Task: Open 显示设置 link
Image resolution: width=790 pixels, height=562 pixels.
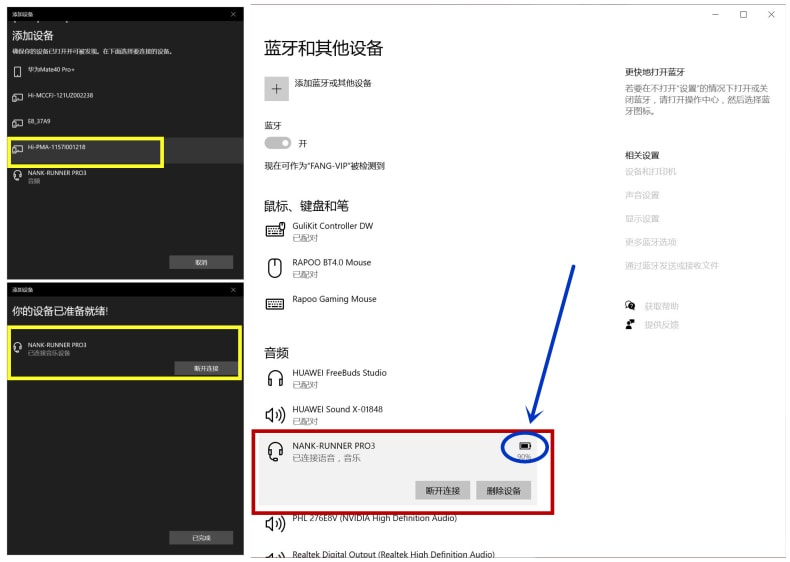Action: click(x=642, y=219)
